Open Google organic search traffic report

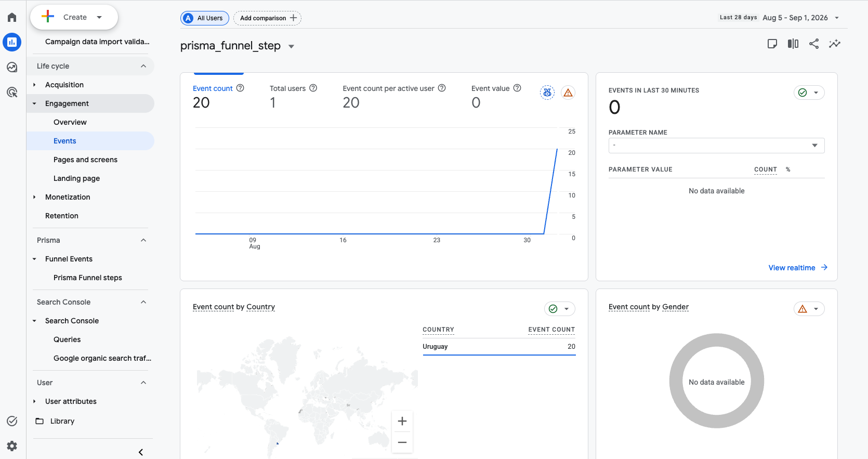(102, 358)
